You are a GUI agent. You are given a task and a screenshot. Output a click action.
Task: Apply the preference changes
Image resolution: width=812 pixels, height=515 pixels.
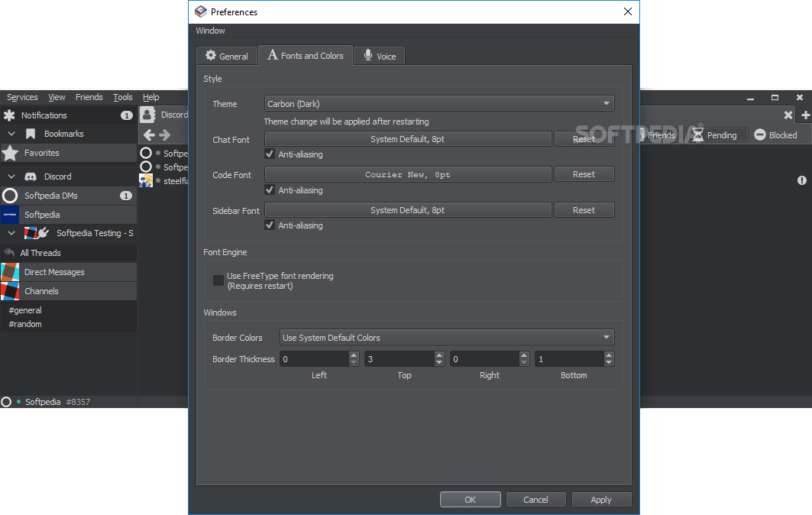pos(601,499)
